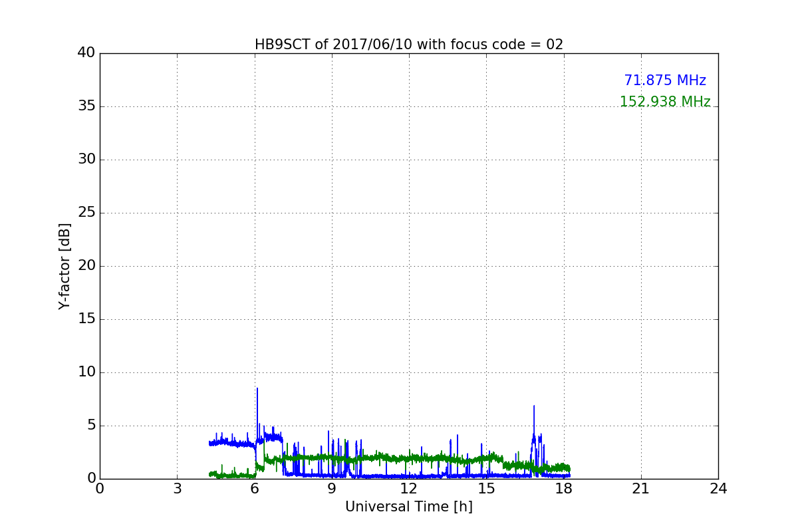Click the "Y-factor [dB]" axis label
This screenshot has height=532, width=798.
[x=65, y=266]
